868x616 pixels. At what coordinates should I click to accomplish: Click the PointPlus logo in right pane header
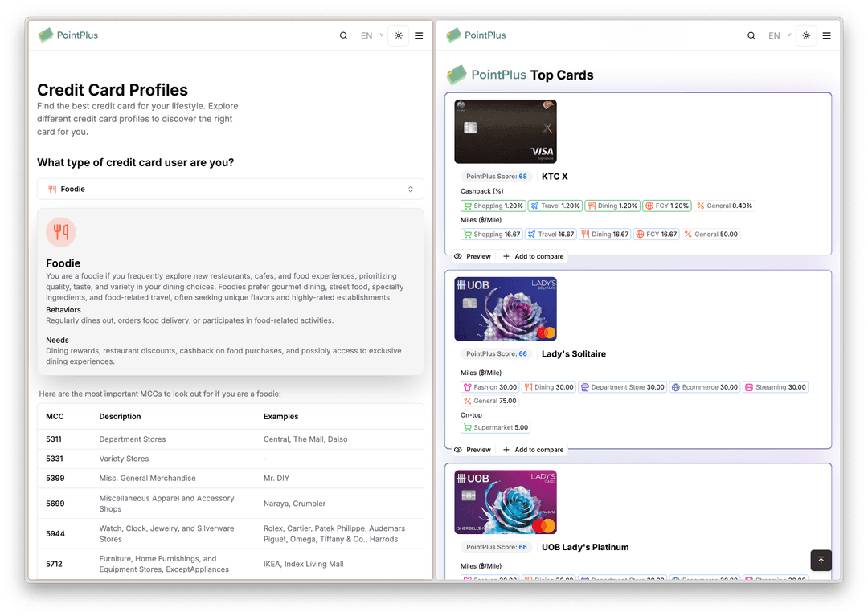(476, 35)
